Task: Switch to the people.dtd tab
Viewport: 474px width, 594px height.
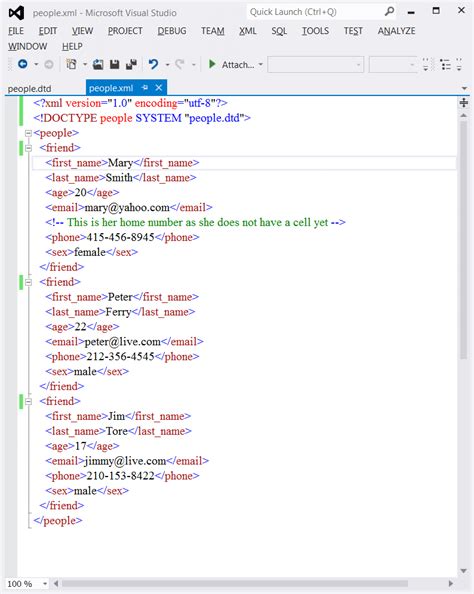Action: pos(30,89)
